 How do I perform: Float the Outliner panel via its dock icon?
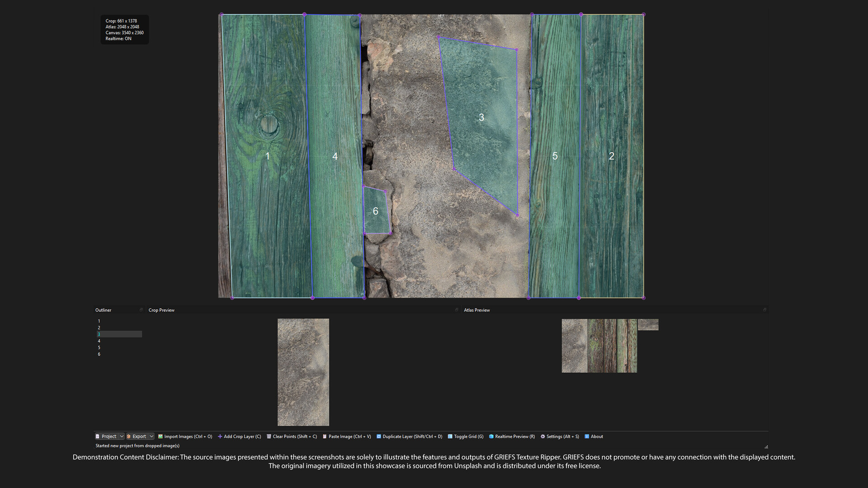pos(141,310)
